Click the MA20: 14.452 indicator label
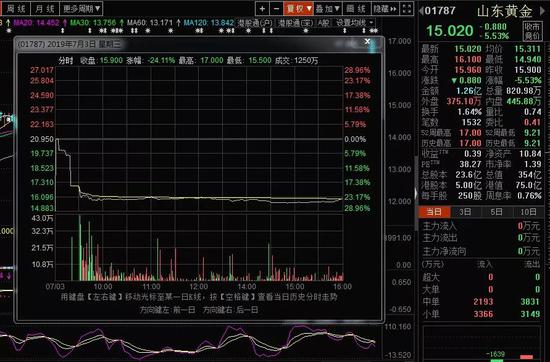The height and width of the screenshot is (362, 550). [x=36, y=23]
